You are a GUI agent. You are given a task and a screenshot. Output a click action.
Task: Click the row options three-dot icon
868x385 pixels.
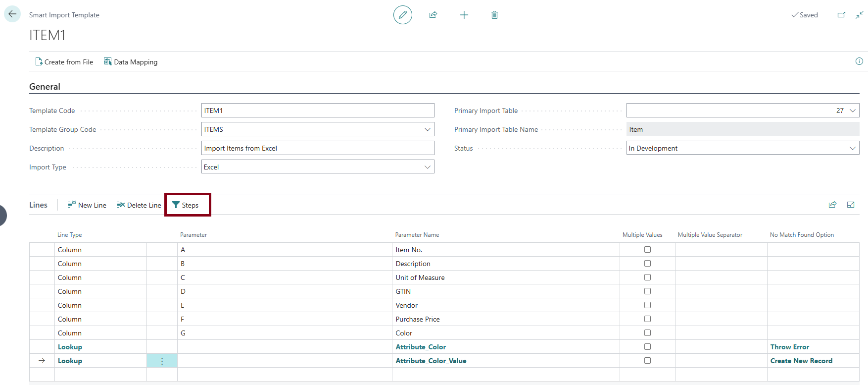click(x=162, y=361)
